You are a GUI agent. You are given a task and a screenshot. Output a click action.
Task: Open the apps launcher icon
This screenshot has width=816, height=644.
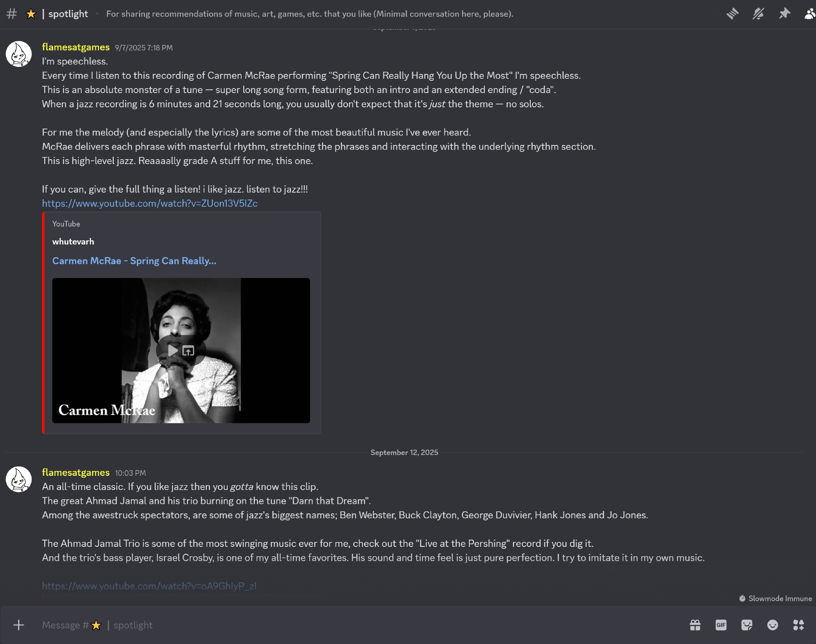click(798, 625)
